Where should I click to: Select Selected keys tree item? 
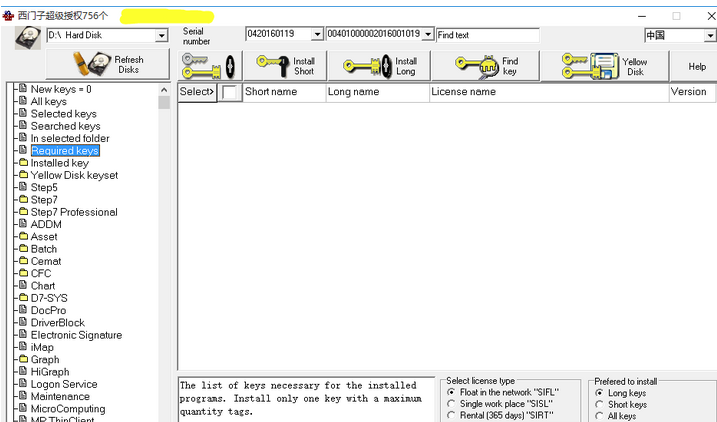64,114
